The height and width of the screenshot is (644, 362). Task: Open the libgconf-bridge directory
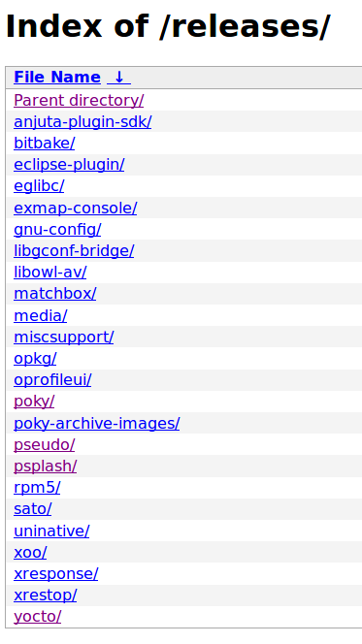(x=74, y=250)
